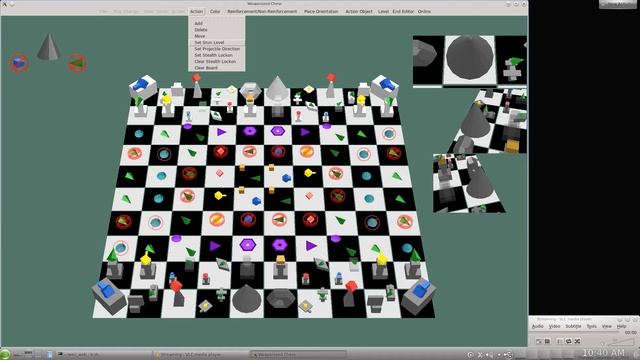Screen dimensions: 640x360
Task: Select blue tank piece at far-left board corner
Action: click(142, 87)
